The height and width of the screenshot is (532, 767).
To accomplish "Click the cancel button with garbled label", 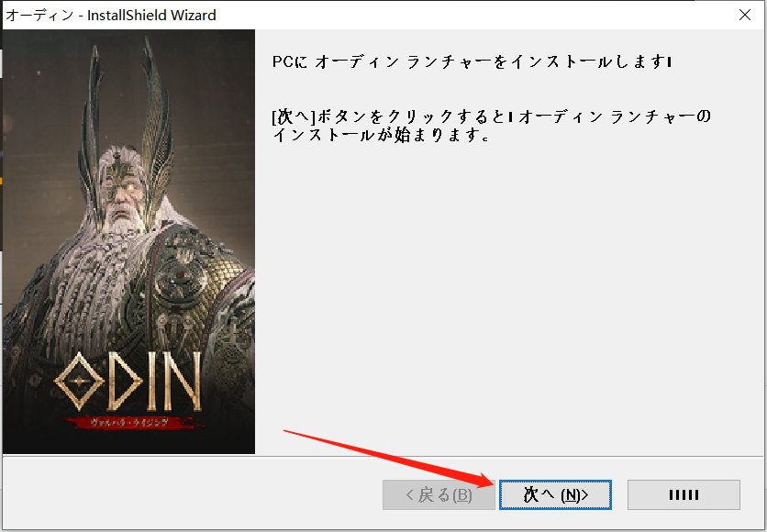I will click(684, 494).
